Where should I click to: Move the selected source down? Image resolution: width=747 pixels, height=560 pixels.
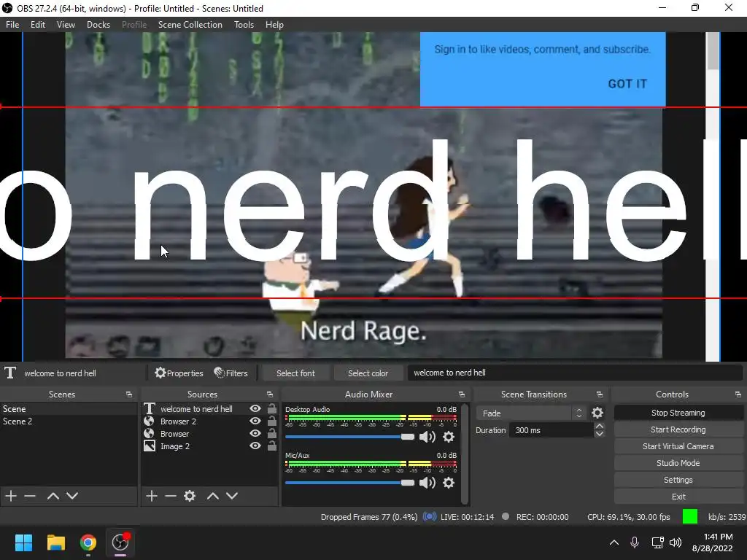tap(232, 496)
